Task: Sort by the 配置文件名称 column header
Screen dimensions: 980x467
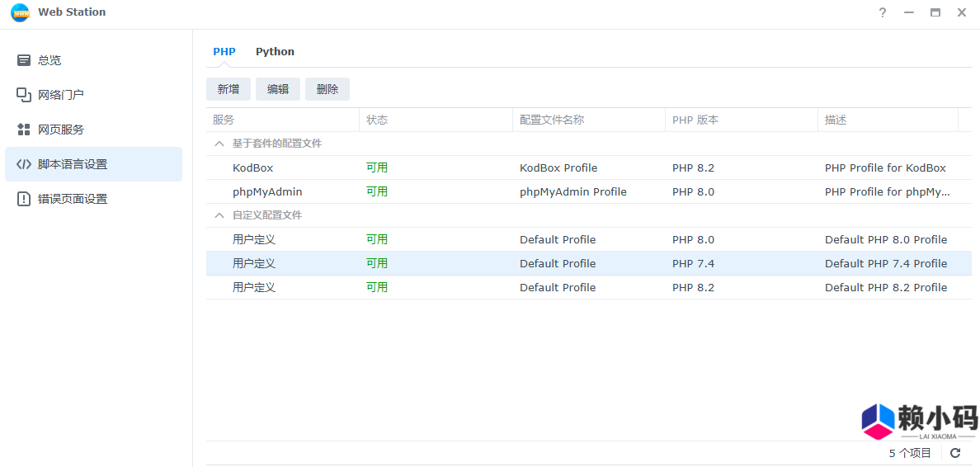Action: pyautogui.click(x=589, y=120)
